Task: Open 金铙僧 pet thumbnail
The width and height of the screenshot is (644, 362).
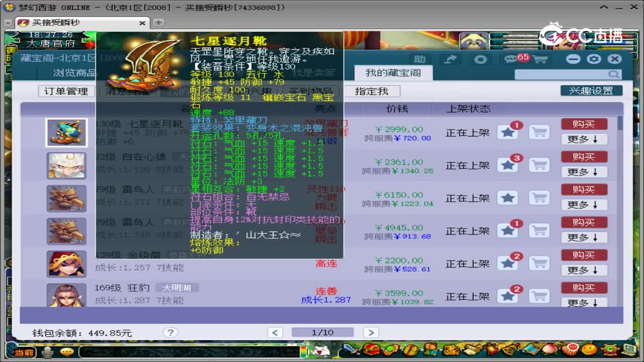Action: 66,263
